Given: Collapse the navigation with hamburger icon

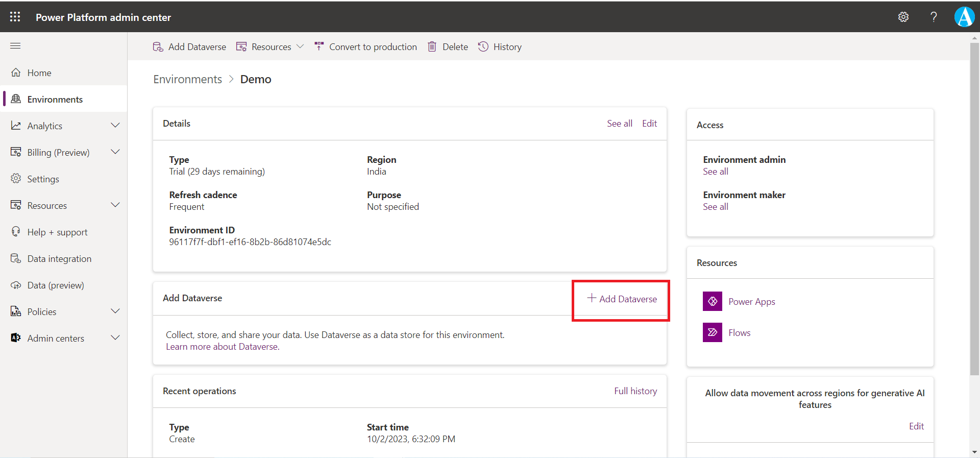Looking at the screenshot, I should point(15,46).
